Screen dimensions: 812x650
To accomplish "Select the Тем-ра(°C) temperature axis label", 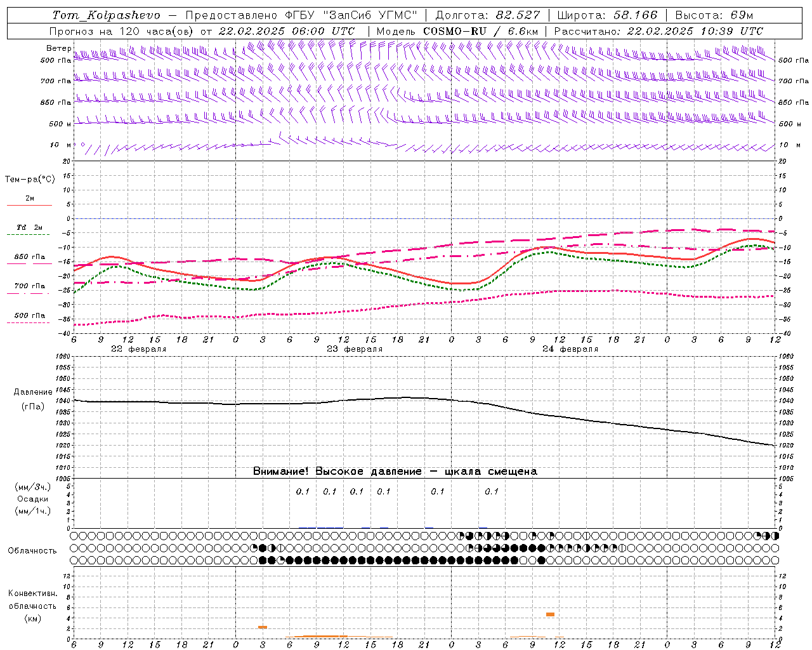I will (x=30, y=180).
